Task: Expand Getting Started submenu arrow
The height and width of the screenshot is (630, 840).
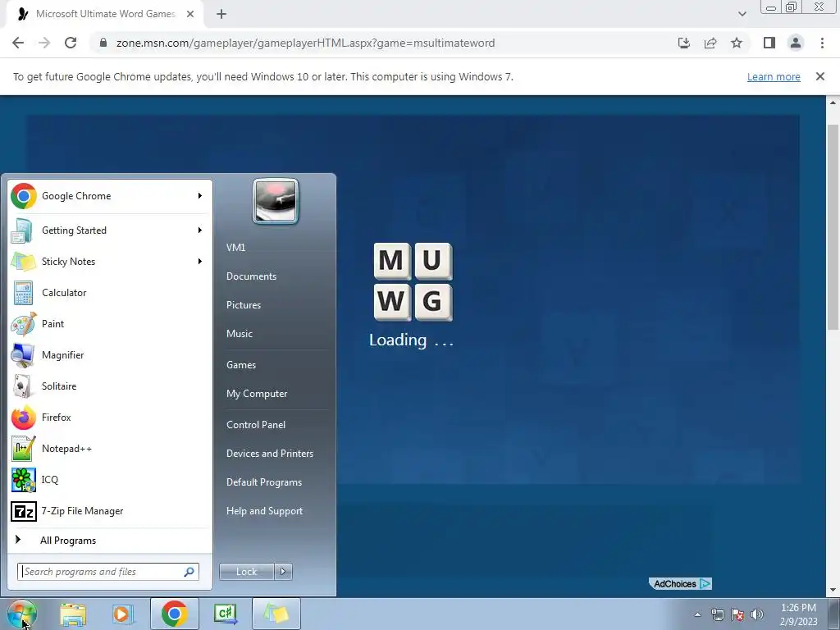Action: (200, 231)
